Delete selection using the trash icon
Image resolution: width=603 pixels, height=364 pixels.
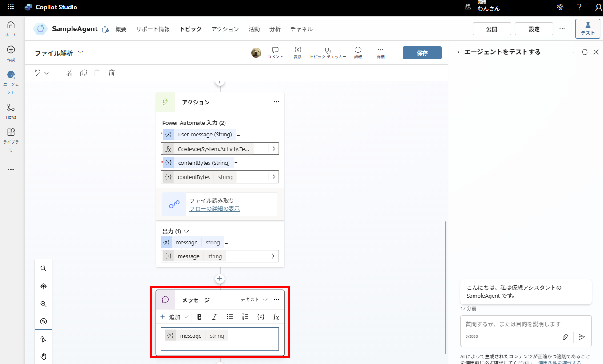coord(111,72)
